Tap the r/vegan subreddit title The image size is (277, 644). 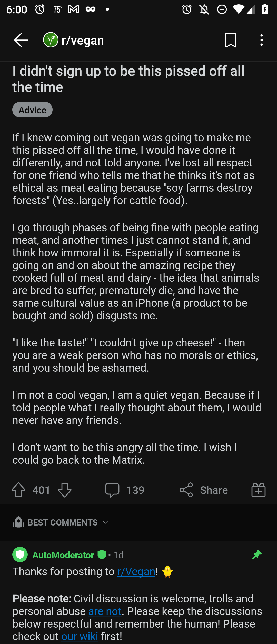[x=83, y=40]
